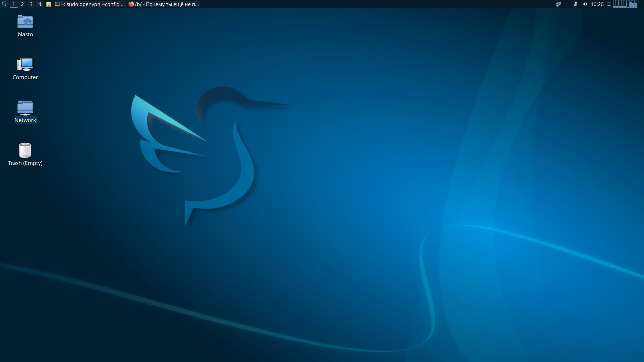
Task: Click the dimmed notification bell icon
Action: point(567,4)
